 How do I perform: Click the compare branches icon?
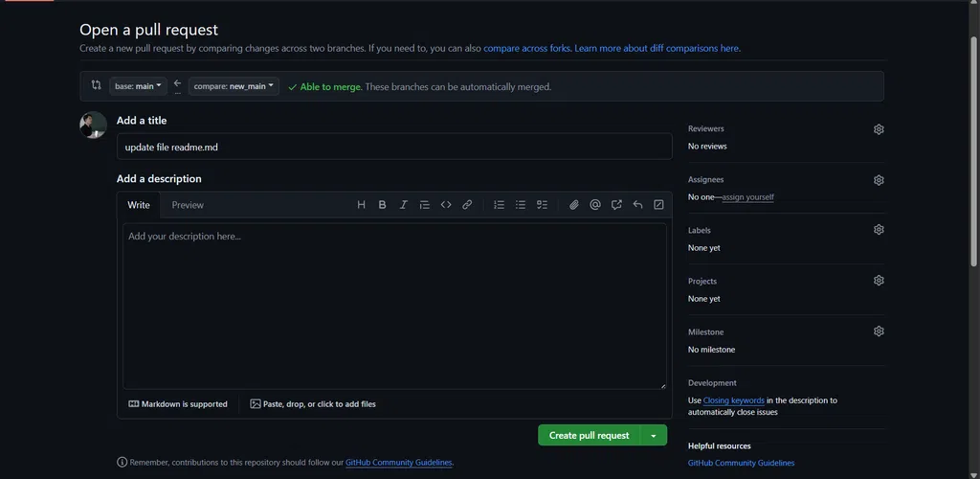point(97,85)
